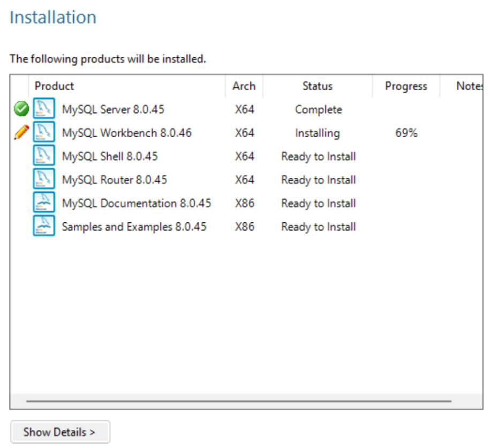Click the MySQL Documentation 8.0.45 product icon

point(44,203)
